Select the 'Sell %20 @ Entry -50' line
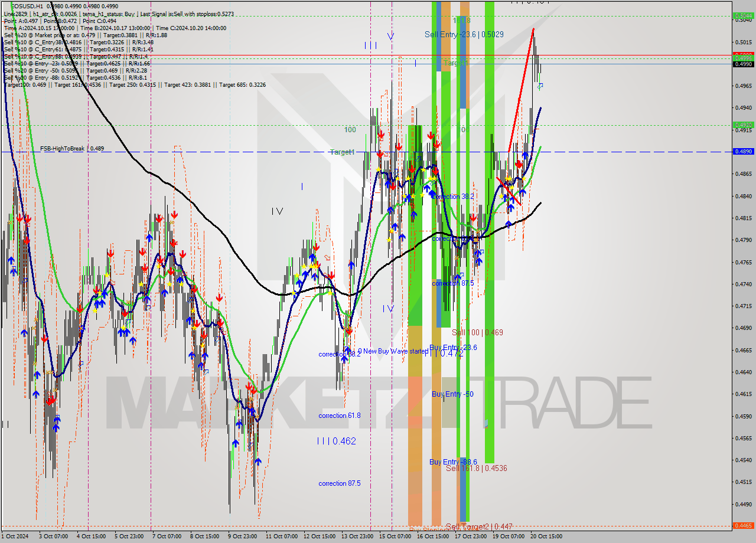This screenshot has height=543, width=756. 76,70
